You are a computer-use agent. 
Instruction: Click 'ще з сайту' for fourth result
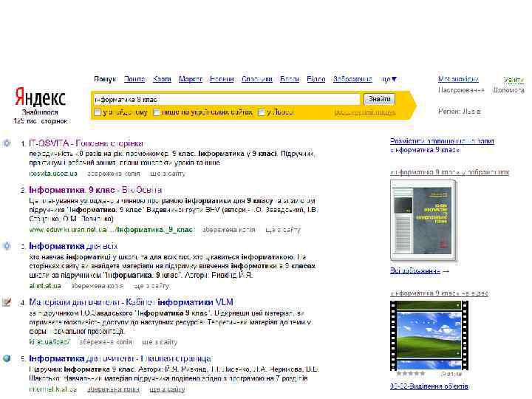click(160, 342)
